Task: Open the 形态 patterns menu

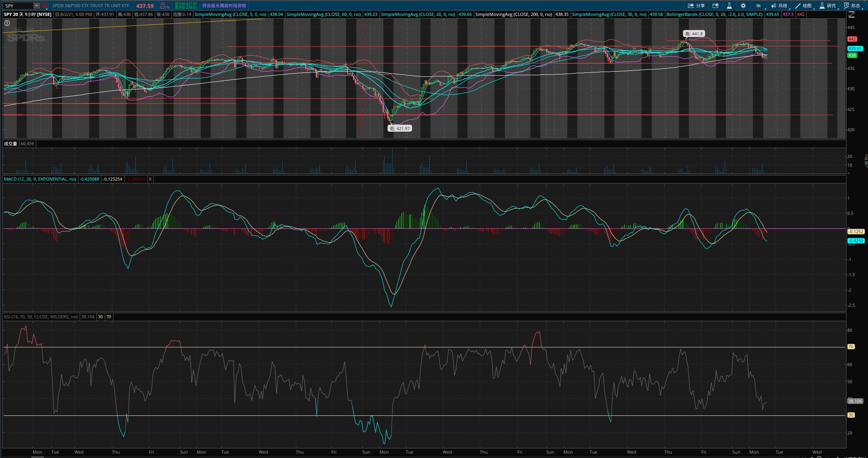Action: [x=852, y=6]
